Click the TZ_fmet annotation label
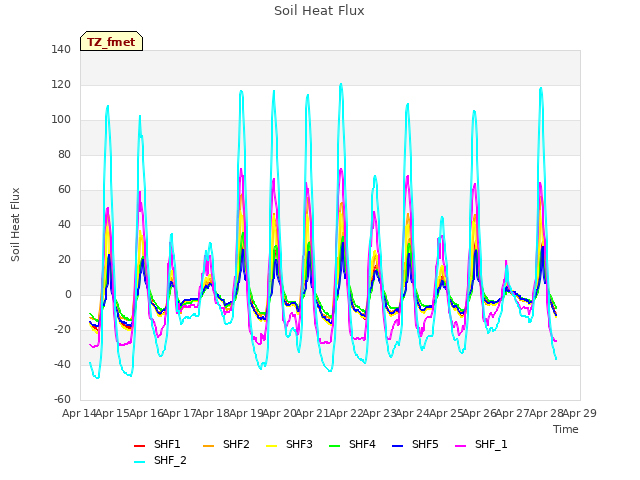The image size is (640, 480). 111,41
